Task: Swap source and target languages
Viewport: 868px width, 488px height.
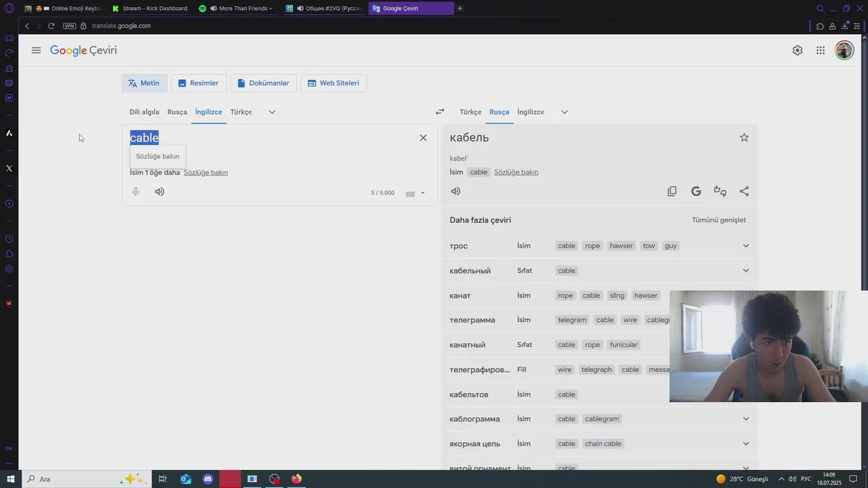Action: coord(440,112)
